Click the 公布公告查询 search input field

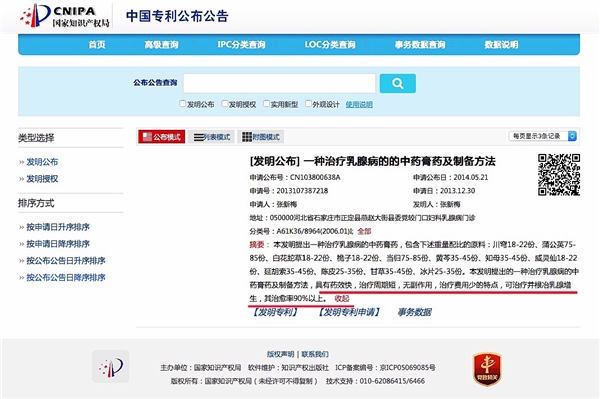coord(279,83)
